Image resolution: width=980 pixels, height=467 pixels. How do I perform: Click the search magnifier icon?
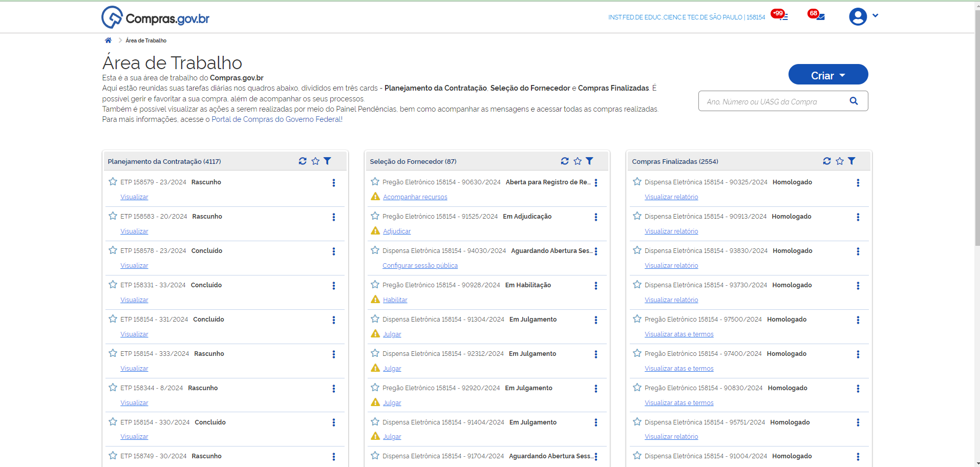[854, 101]
